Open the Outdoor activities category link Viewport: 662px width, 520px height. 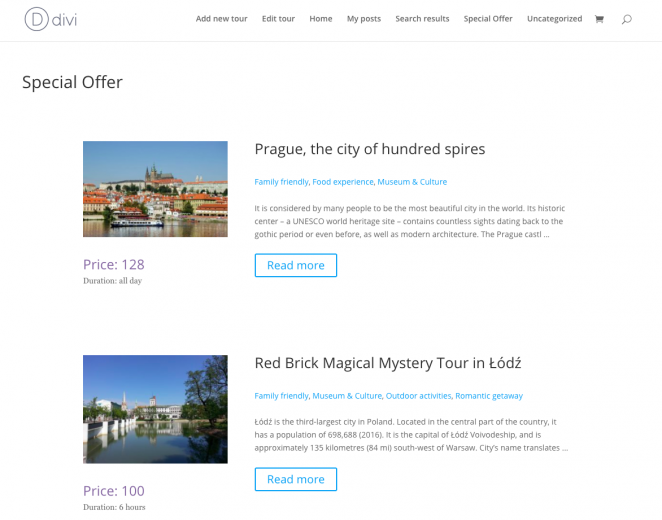[418, 396]
